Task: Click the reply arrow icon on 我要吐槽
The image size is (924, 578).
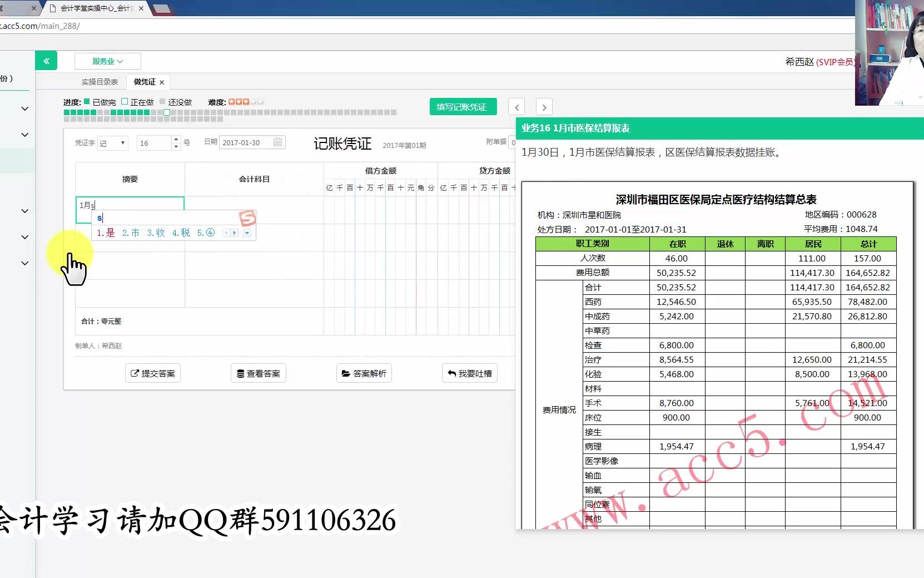Action: pos(452,373)
